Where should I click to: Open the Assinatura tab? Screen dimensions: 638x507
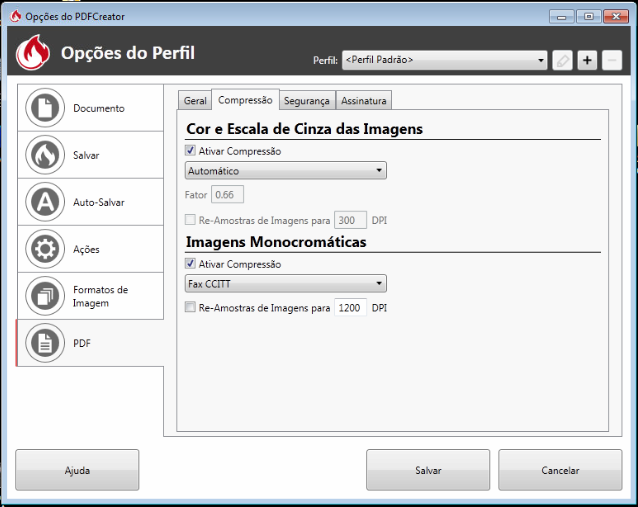tap(364, 101)
